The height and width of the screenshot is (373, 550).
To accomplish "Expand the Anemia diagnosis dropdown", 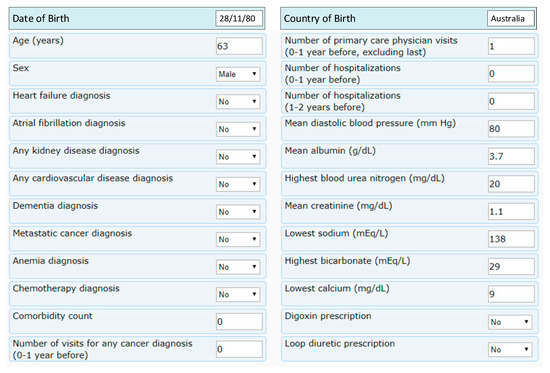I will (x=238, y=267).
